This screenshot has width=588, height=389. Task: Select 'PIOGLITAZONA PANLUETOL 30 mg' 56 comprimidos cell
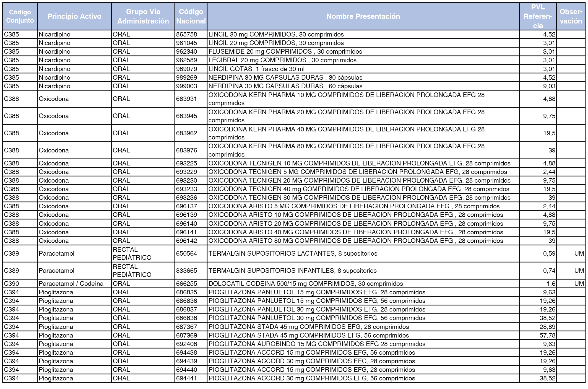[x=363, y=318]
